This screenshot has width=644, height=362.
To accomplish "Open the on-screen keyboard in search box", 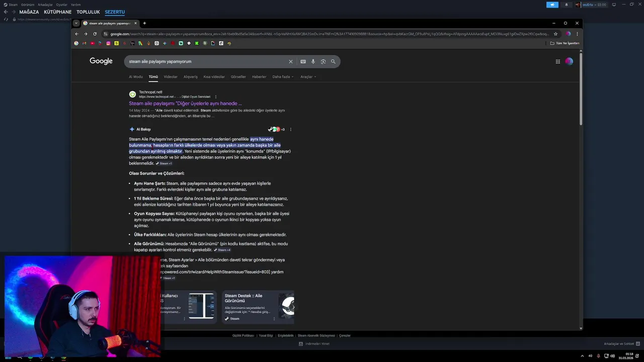I will tap(303, 61).
